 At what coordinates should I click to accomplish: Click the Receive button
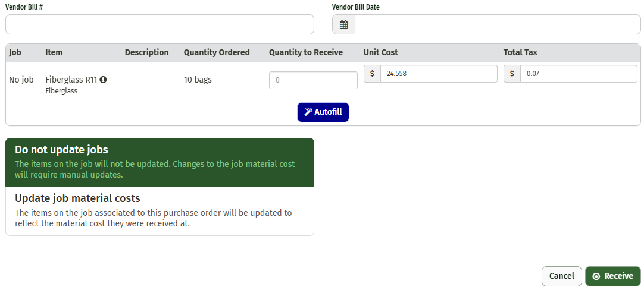click(613, 276)
